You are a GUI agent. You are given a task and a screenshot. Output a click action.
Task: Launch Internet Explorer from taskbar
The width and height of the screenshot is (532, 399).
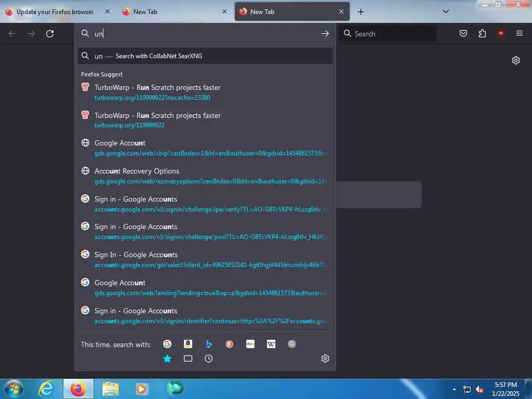point(46,389)
